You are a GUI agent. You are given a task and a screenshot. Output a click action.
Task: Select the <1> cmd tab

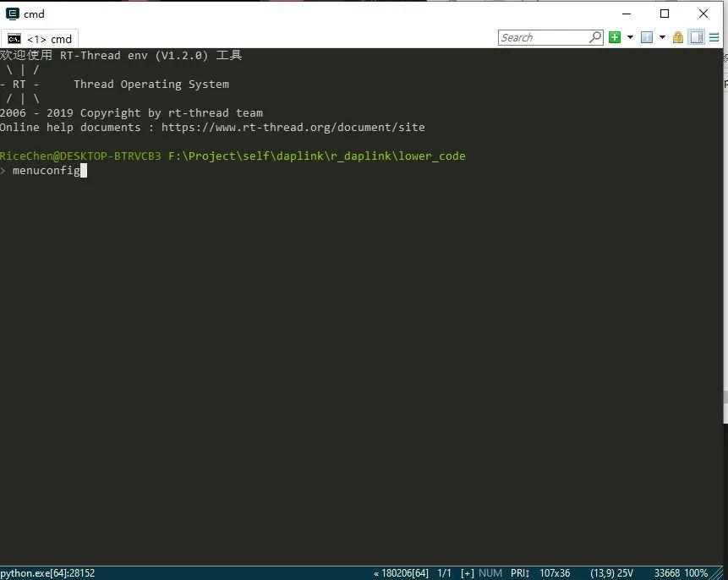pyautogui.click(x=40, y=39)
